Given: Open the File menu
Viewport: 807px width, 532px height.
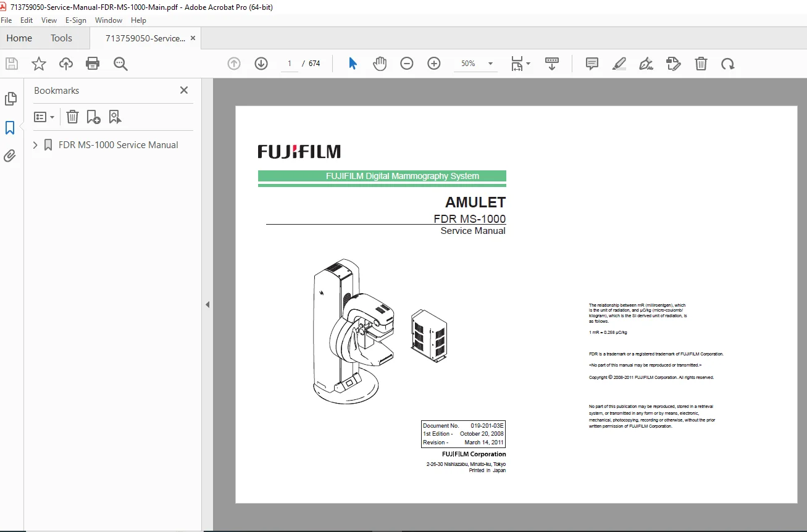Looking at the screenshot, I should tap(6, 20).
